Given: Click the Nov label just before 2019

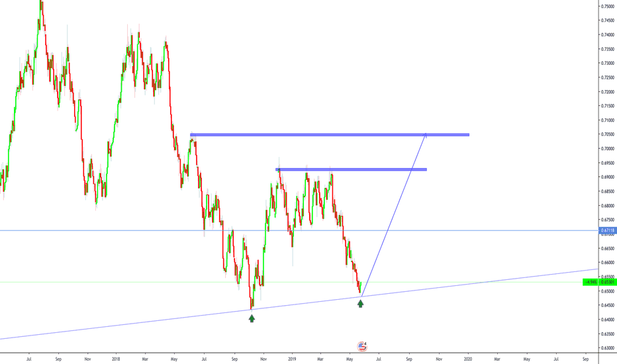Looking at the screenshot, I should (x=263, y=359).
